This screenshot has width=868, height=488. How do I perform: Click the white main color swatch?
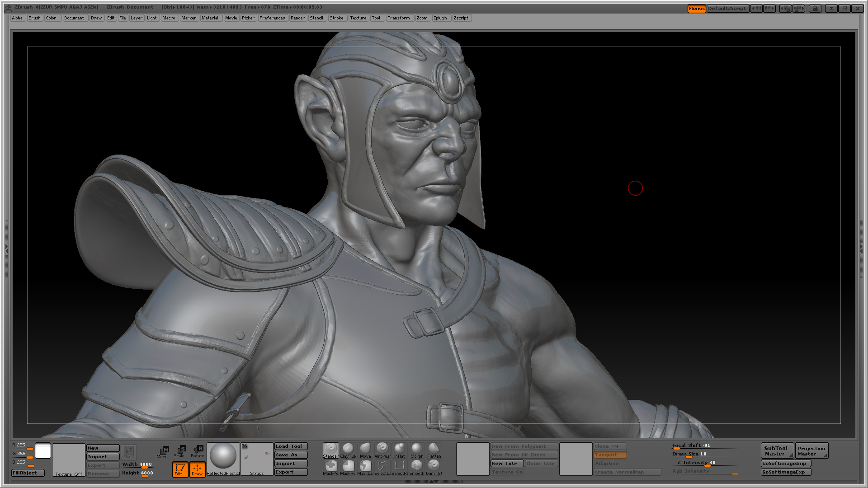[43, 451]
